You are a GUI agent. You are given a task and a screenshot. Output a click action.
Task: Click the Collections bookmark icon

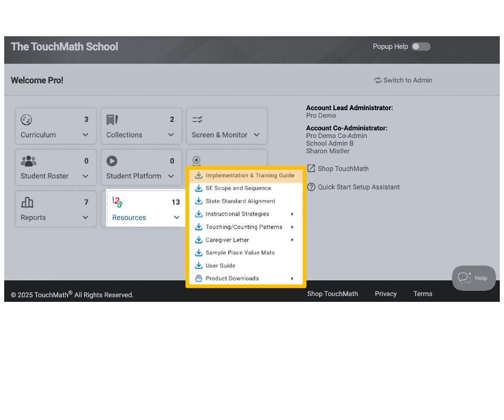point(112,120)
